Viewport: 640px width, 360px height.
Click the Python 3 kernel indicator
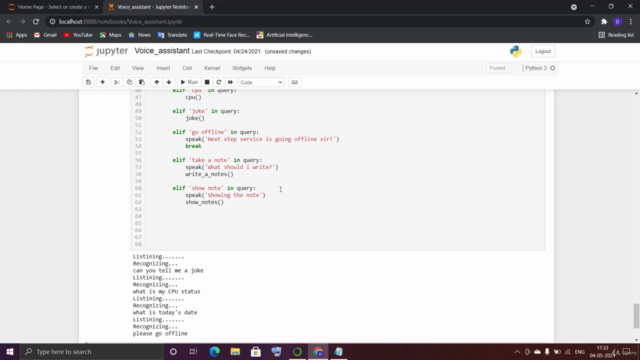540,68
